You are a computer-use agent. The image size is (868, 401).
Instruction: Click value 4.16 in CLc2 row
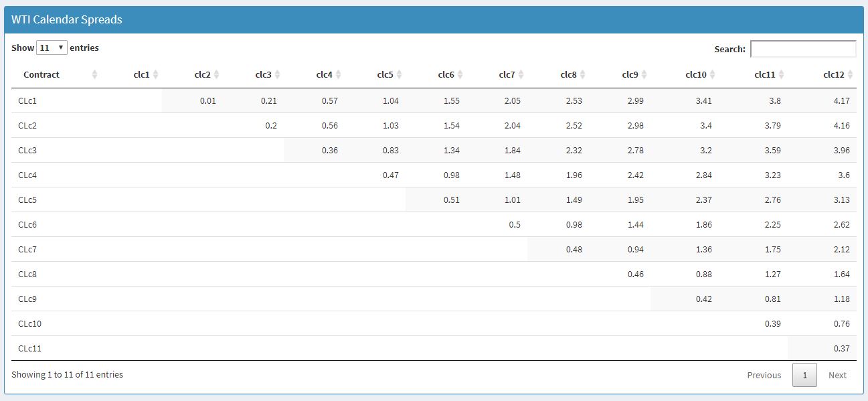[x=842, y=125]
